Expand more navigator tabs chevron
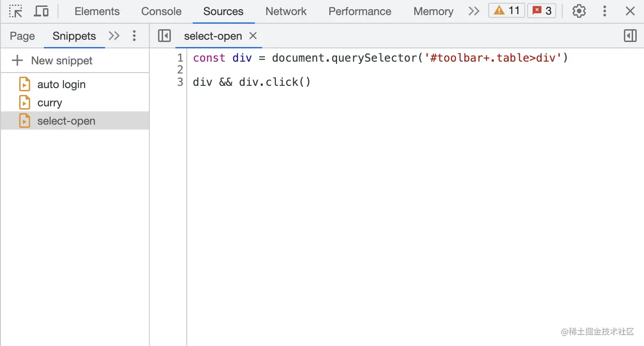644x346 pixels. tap(114, 36)
